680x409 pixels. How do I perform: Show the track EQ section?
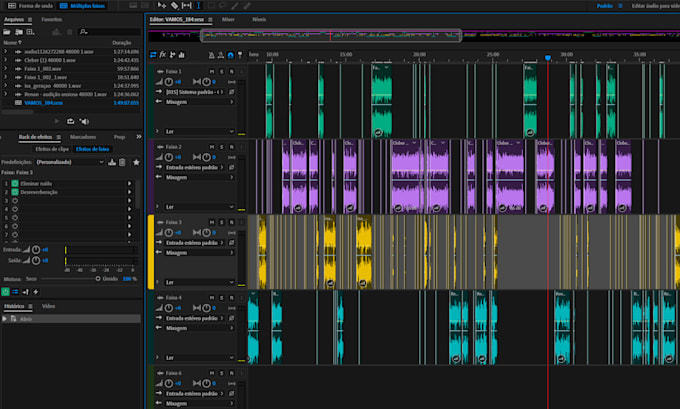[182, 55]
